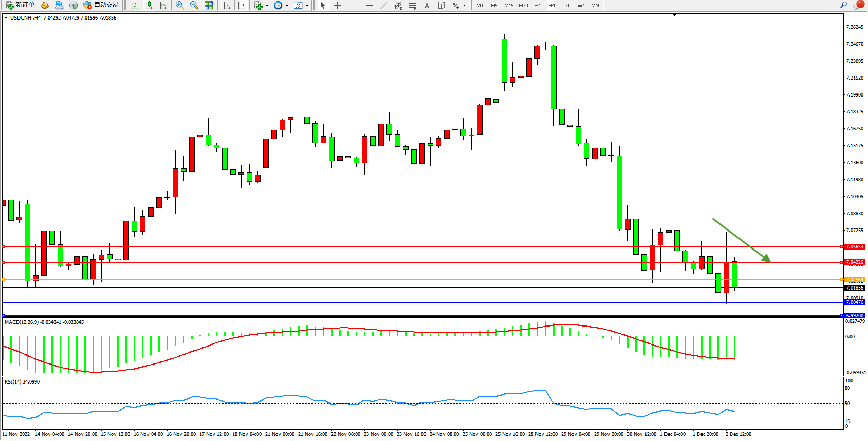The width and height of the screenshot is (868, 441).
Task: Click the 7.05654 red price level label
Action: pos(855,247)
